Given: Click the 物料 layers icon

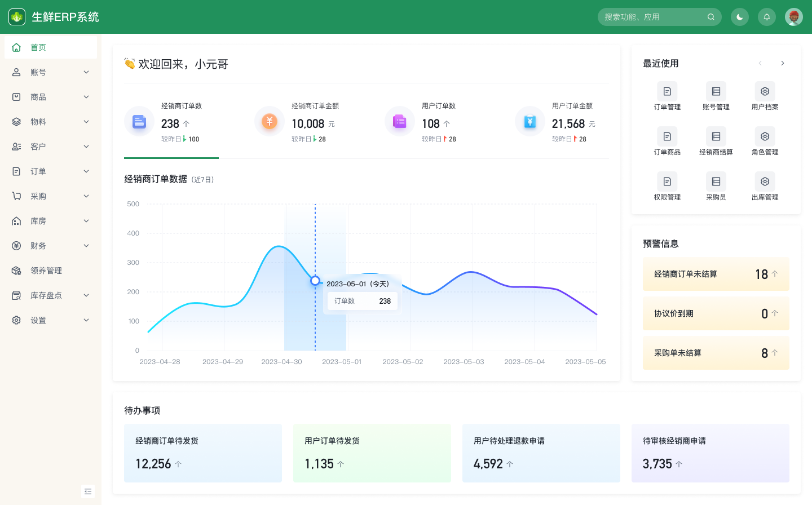Looking at the screenshot, I should coord(16,122).
